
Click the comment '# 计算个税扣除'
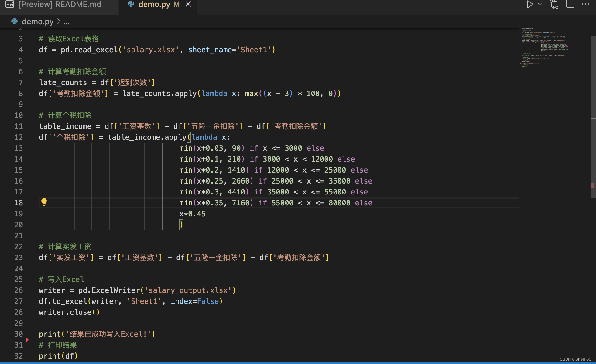click(65, 115)
